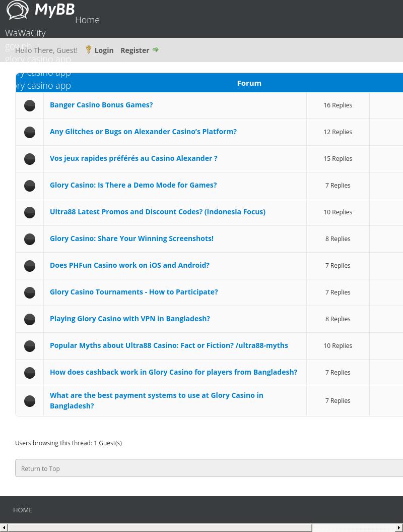
Task: Open the Register link
Action: (x=135, y=50)
